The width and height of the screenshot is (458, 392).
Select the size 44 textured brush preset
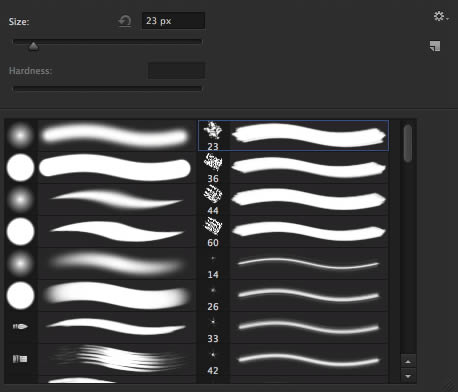tap(293, 199)
